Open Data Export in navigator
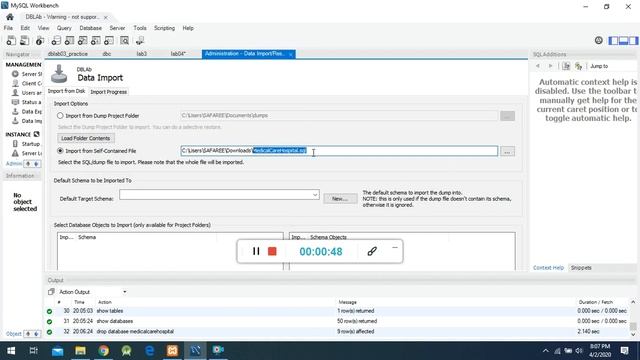The width and height of the screenshot is (640, 360). pos(27,111)
